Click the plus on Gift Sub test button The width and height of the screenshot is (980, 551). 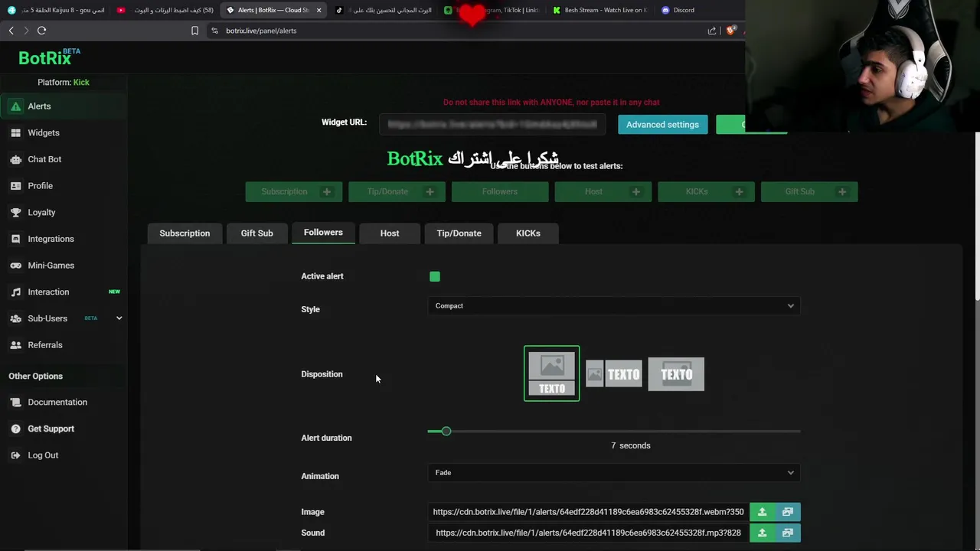[x=842, y=192]
